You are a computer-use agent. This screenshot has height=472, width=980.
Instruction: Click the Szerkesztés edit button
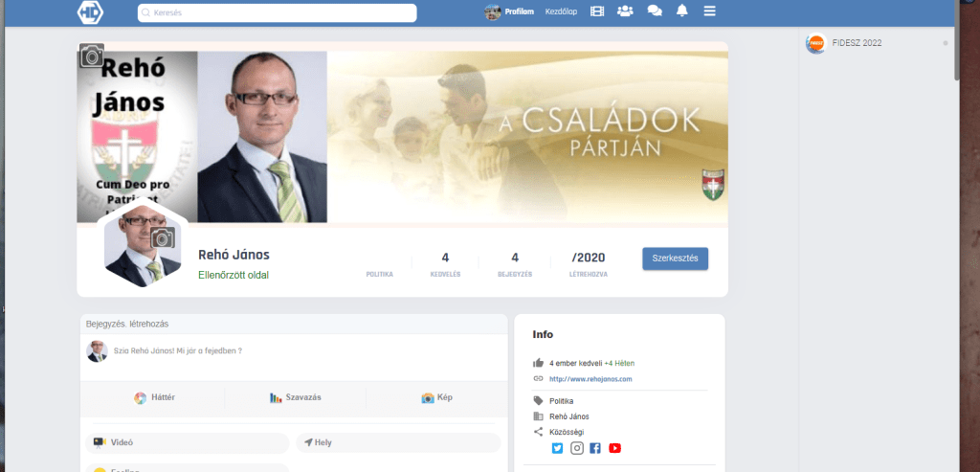point(675,258)
